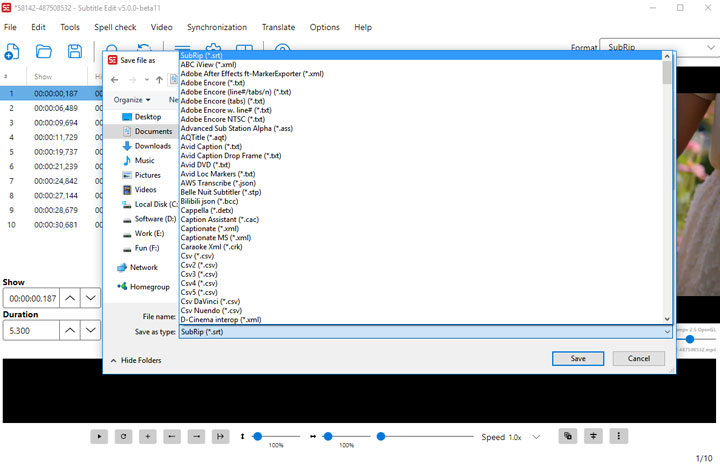The image size is (720, 464).
Task: Open the Spell check menu
Action: pos(115,27)
